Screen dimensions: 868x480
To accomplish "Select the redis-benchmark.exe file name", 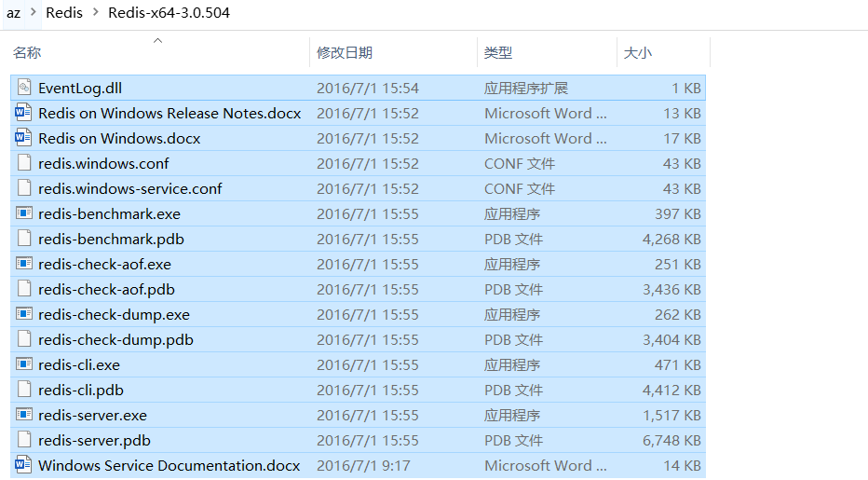I will click(x=109, y=214).
